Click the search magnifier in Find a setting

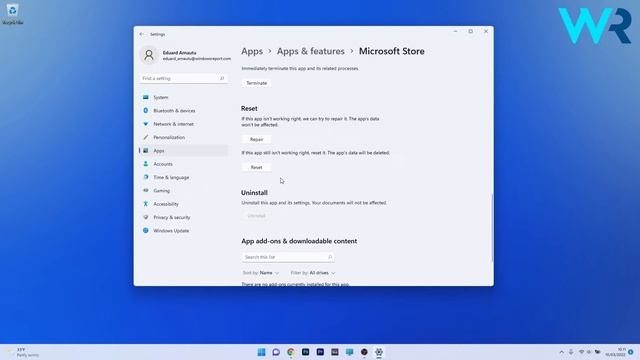[x=222, y=78]
